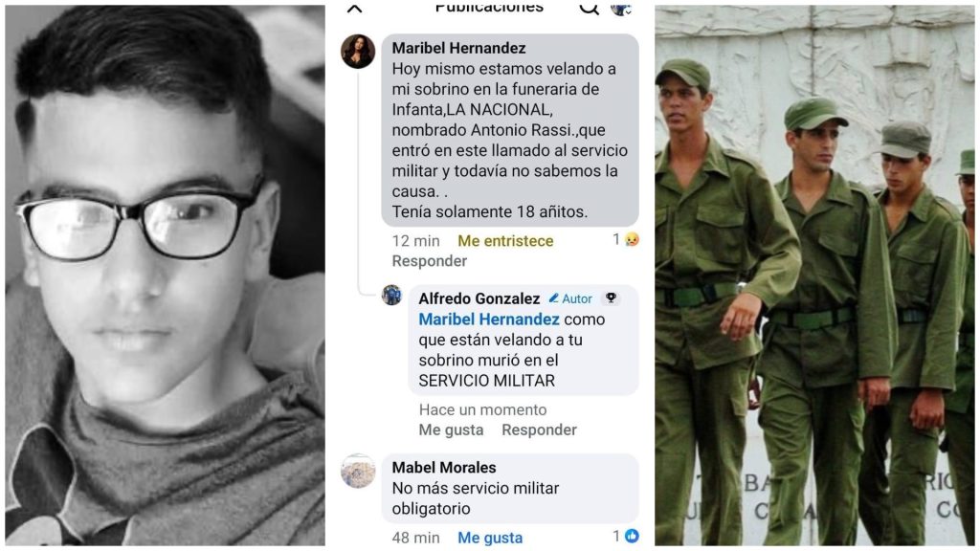This screenshot has height=551, width=980.
Task: Tap the Publicaciones header title
Action: click(x=489, y=8)
